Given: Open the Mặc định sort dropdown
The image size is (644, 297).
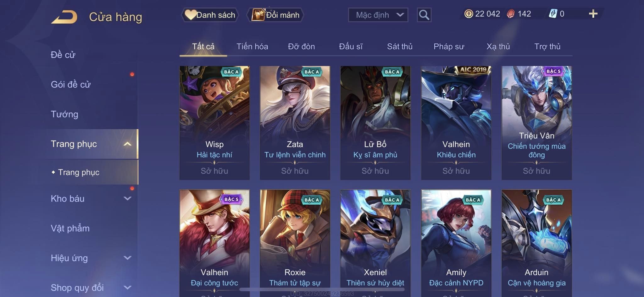Looking at the screenshot, I should point(378,15).
